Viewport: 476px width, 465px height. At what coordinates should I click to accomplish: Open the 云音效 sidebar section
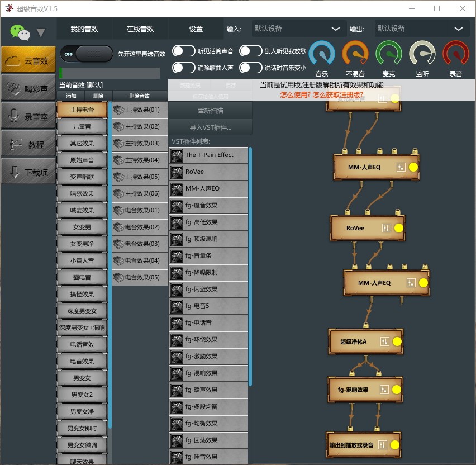click(28, 60)
